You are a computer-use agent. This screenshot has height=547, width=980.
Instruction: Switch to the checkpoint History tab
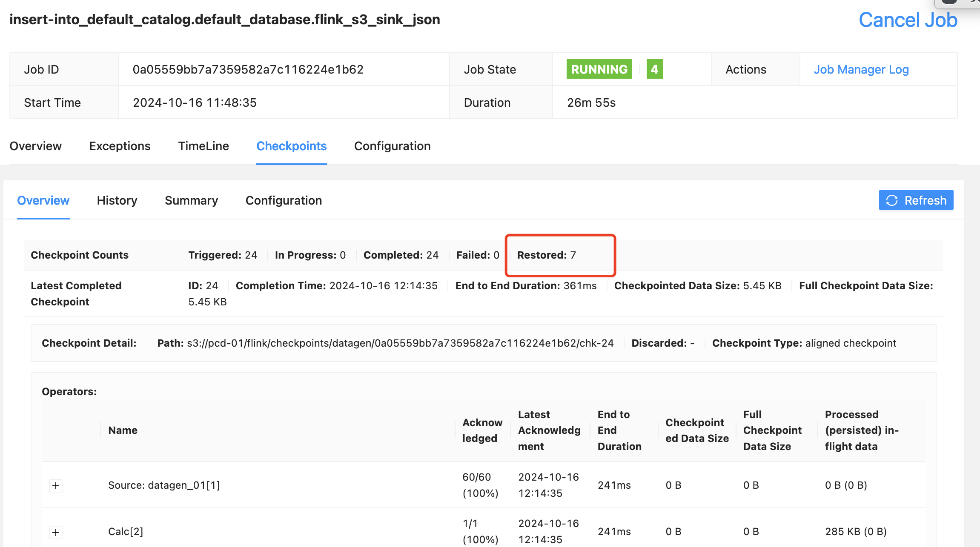pyautogui.click(x=117, y=200)
